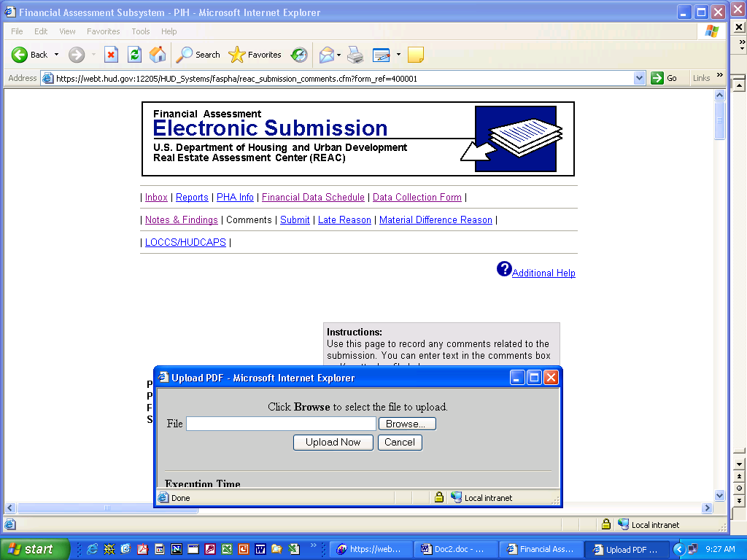Open the Material Difference Reason link
Screen dimensions: 747x560
[x=436, y=220]
